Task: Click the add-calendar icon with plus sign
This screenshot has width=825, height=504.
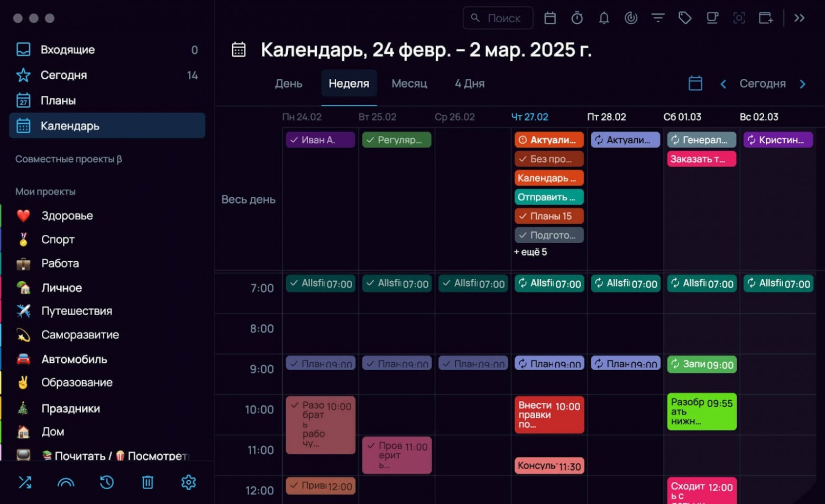Action: pos(766,17)
